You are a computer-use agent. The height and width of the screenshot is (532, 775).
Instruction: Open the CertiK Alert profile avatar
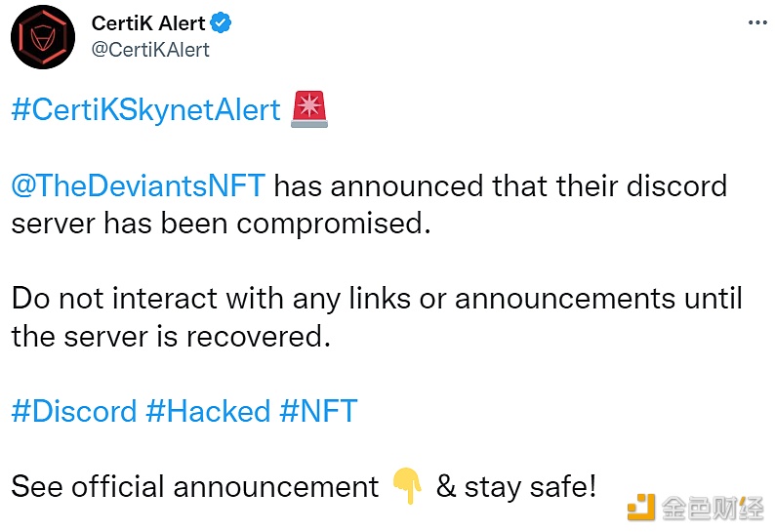tap(43, 37)
